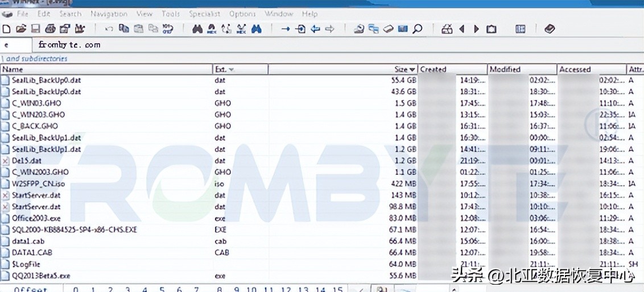This screenshot has width=644, height=292.
Task: Open the Search menu
Action: 70,14
